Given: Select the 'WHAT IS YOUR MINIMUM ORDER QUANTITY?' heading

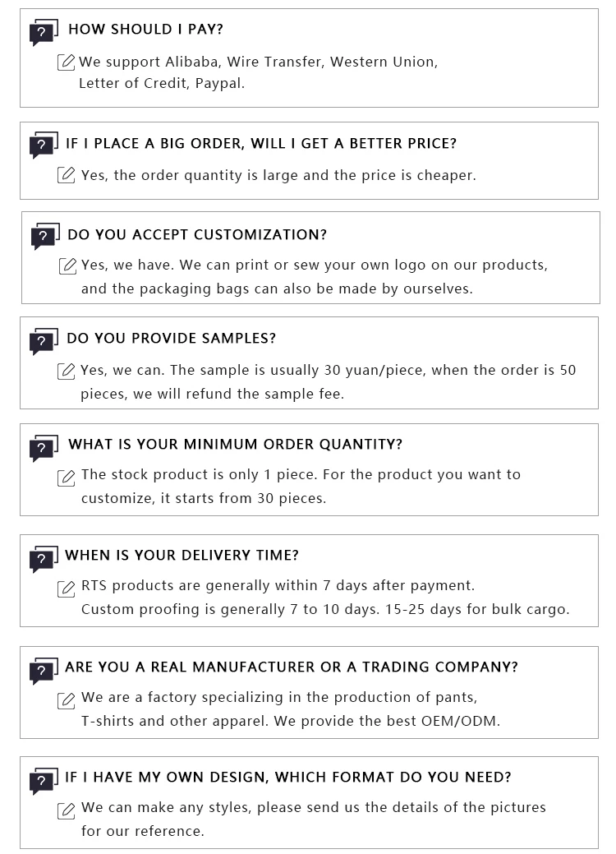Looking at the screenshot, I should coord(235,445).
